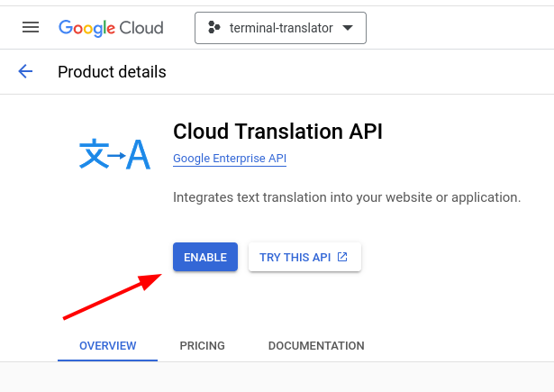Open the terminal-translator project selector
Viewport: 554px width, 392px height.
280,28
